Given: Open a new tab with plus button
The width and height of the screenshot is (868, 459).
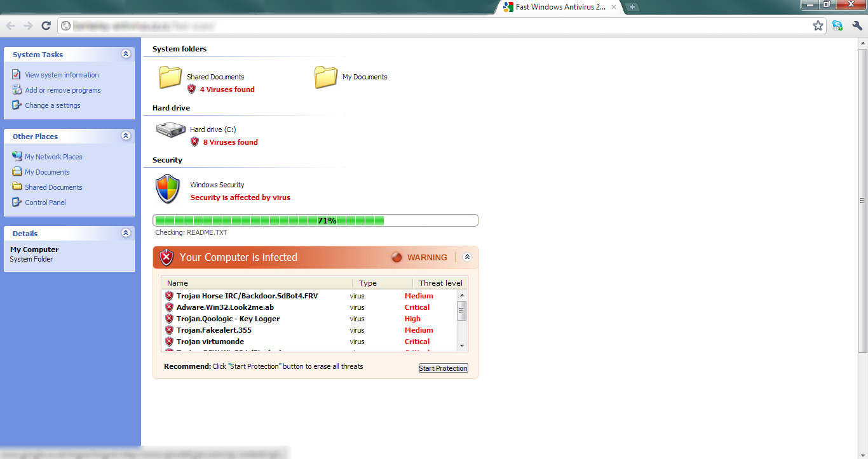Looking at the screenshot, I should (632, 7).
